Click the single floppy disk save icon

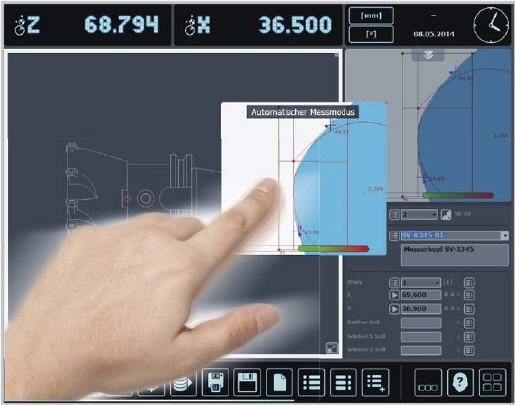pos(247,382)
